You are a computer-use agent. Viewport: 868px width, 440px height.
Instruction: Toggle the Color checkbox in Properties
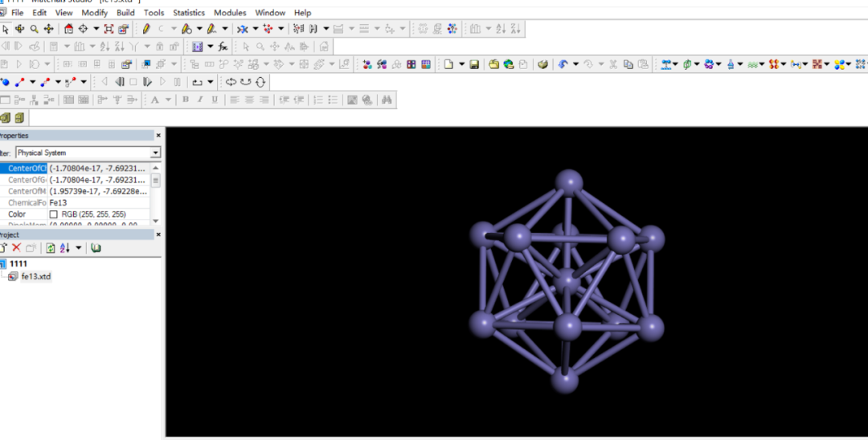[54, 214]
